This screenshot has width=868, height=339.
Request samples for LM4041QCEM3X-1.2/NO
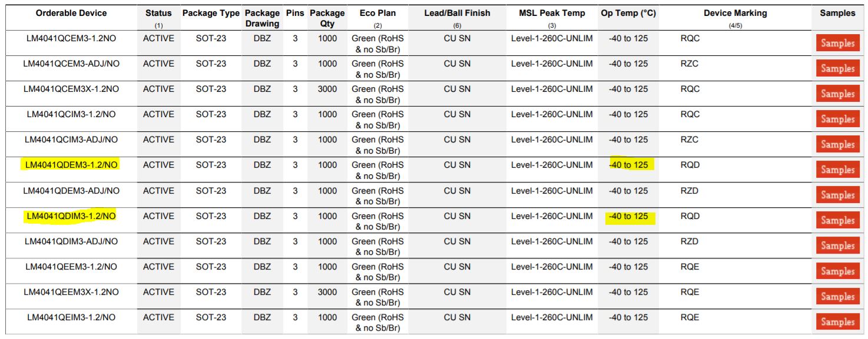click(837, 94)
